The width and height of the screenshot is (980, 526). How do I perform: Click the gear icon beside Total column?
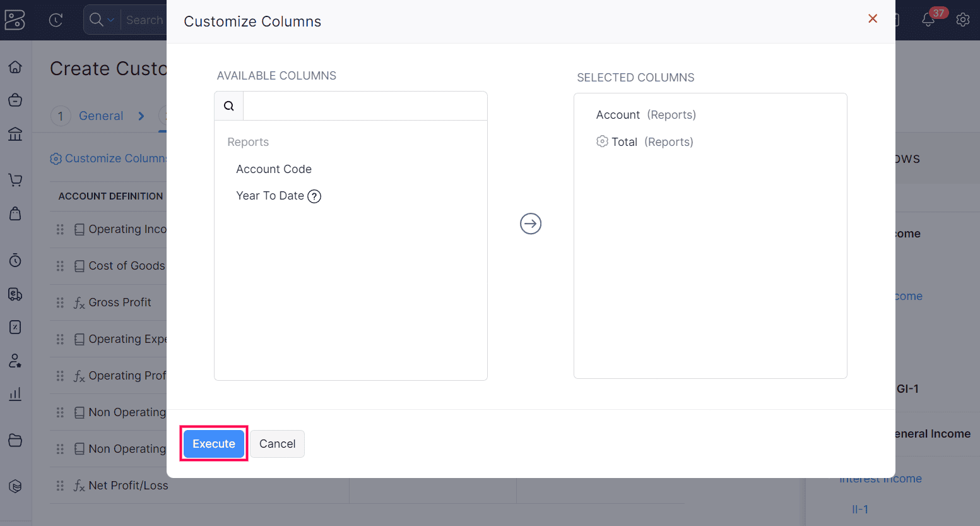click(x=602, y=141)
